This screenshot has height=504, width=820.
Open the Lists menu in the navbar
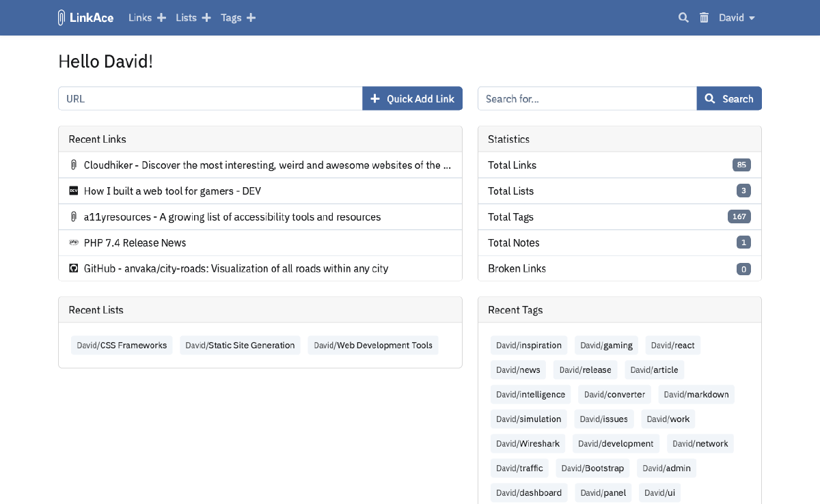coord(185,17)
